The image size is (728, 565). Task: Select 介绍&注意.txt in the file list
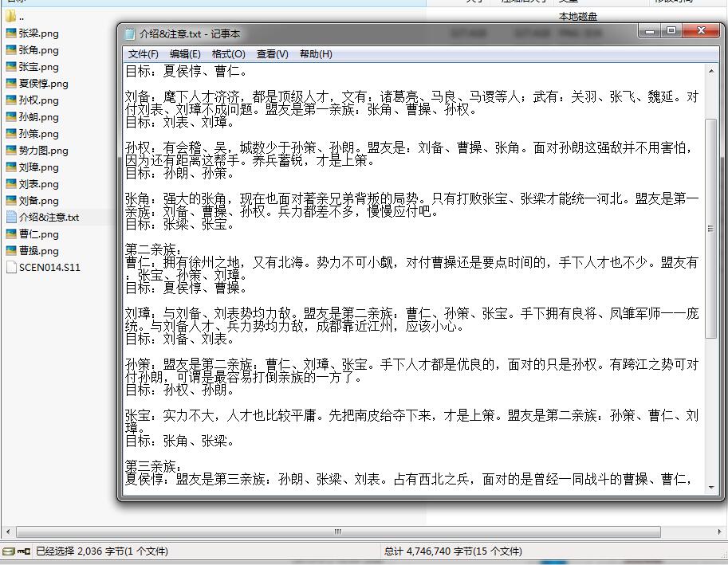(x=49, y=218)
